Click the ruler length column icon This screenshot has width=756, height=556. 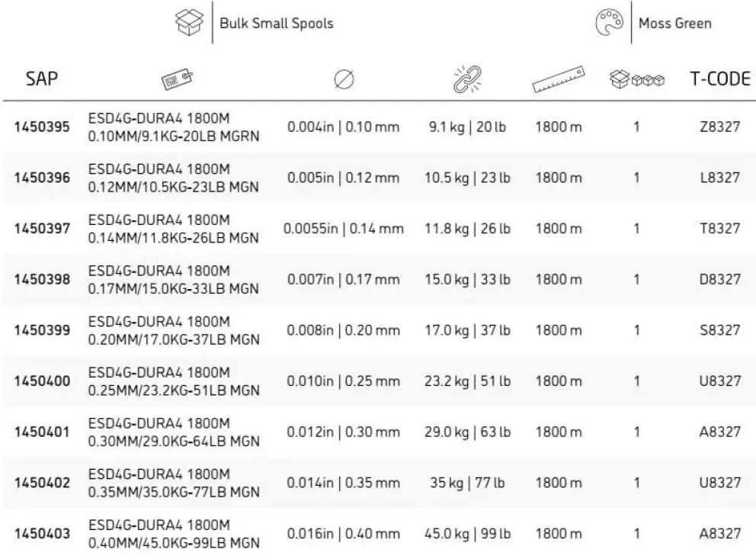(559, 79)
